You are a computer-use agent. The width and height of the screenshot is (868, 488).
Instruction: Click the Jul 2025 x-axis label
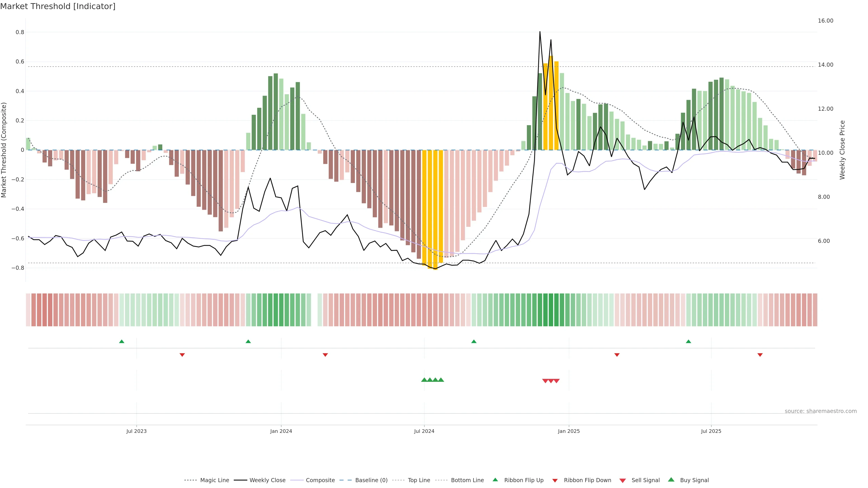[711, 431]
